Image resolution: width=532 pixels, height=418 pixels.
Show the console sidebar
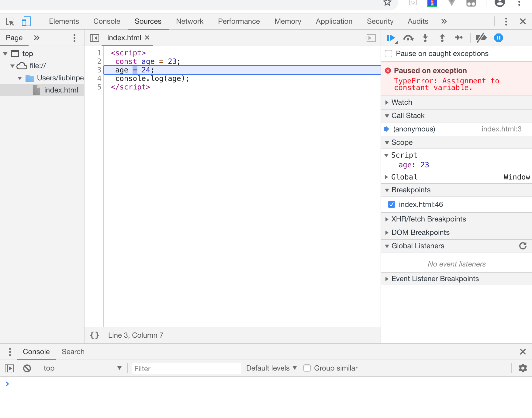(x=9, y=368)
